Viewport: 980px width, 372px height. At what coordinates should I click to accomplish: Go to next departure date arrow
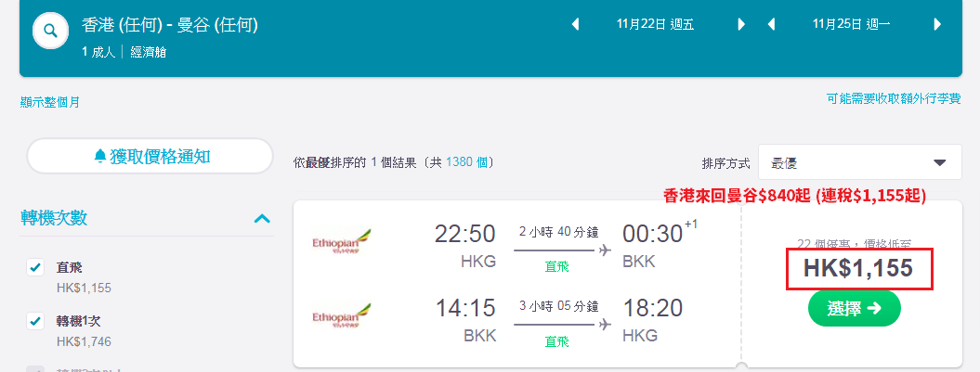pos(741,24)
